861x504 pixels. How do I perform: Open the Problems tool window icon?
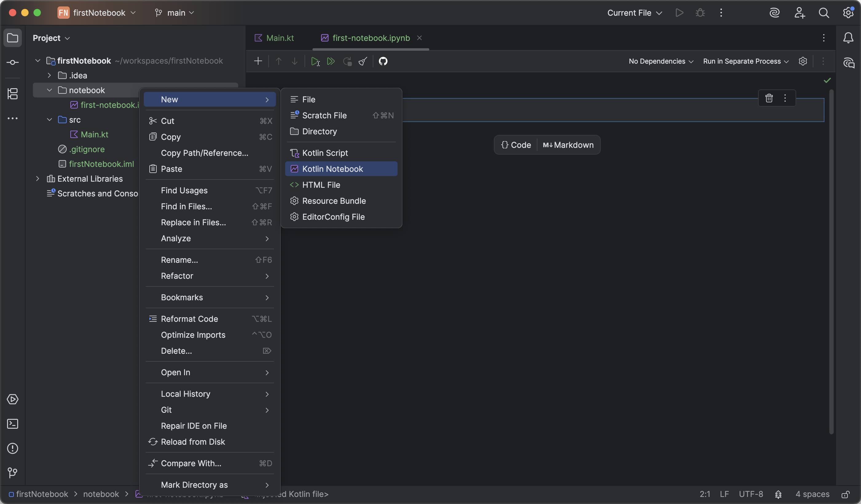click(x=13, y=448)
